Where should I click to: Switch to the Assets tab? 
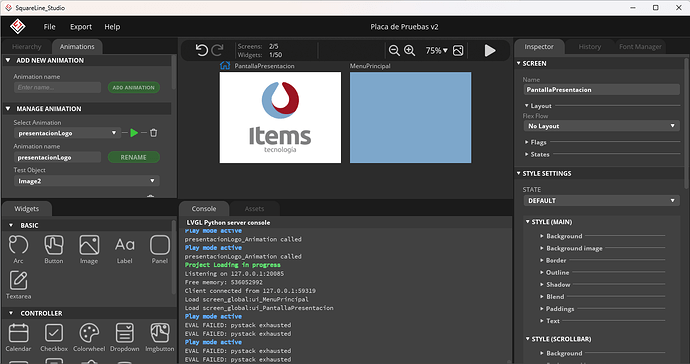pos(254,209)
